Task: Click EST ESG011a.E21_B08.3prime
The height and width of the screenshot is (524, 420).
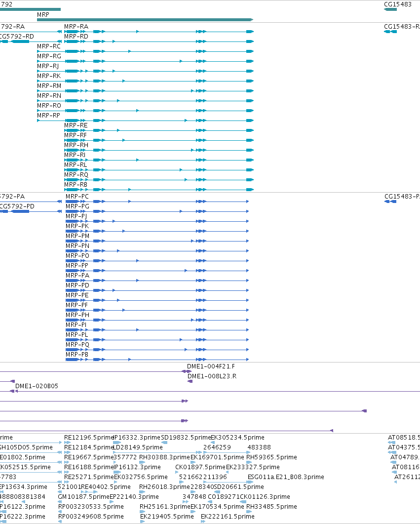Action: pyautogui.click(x=286, y=477)
